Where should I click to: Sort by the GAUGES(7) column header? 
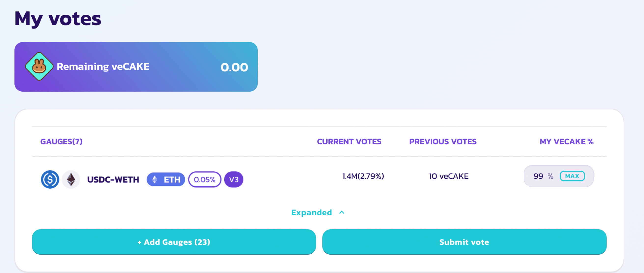click(x=61, y=142)
